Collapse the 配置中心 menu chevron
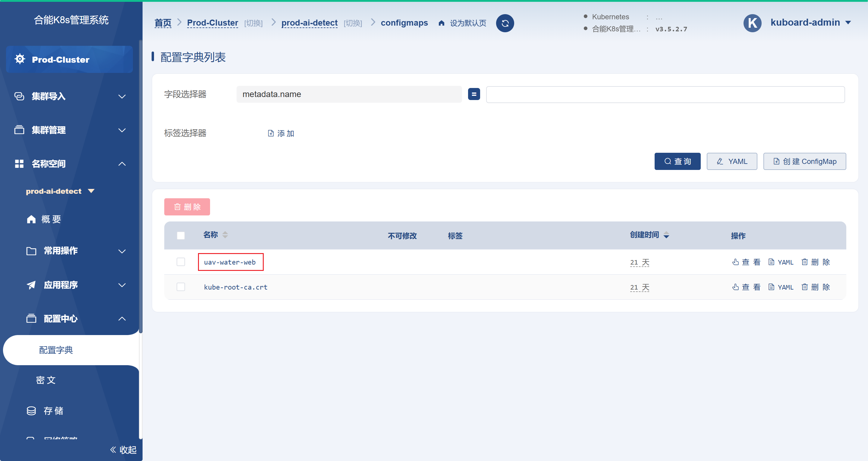 (x=122, y=318)
